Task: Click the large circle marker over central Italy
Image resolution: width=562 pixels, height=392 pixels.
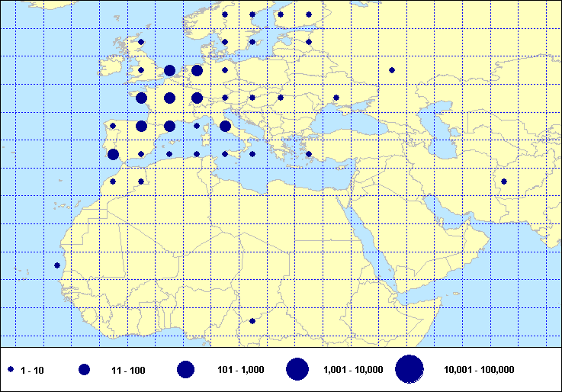Action: coord(225,127)
